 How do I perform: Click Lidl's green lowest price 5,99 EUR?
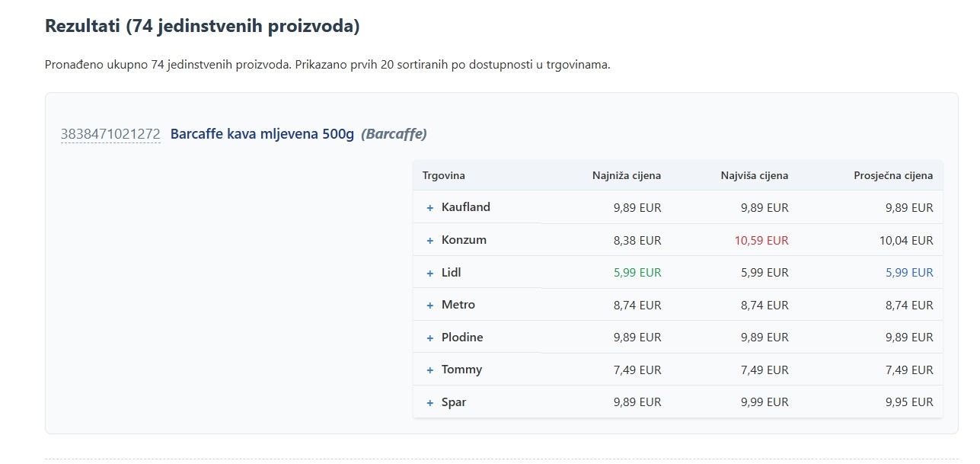(x=637, y=273)
